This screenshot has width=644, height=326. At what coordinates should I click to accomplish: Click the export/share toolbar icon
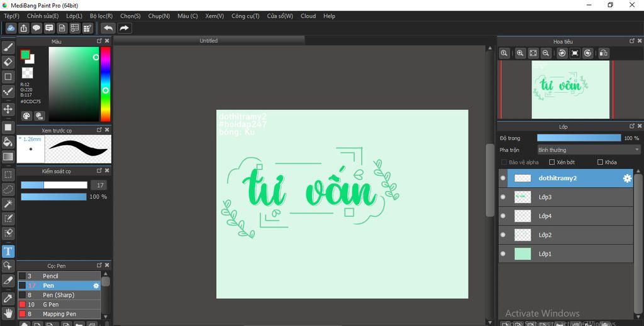[x=24, y=28]
